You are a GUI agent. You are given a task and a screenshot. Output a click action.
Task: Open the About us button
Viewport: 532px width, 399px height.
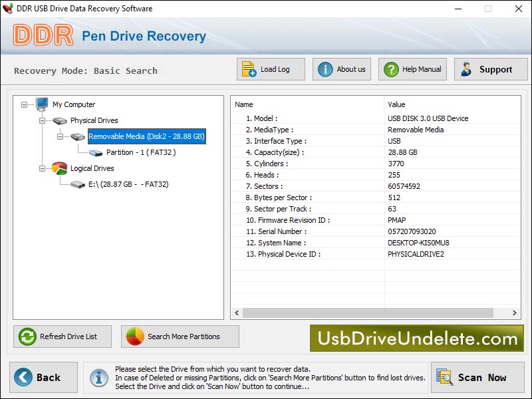tap(342, 69)
